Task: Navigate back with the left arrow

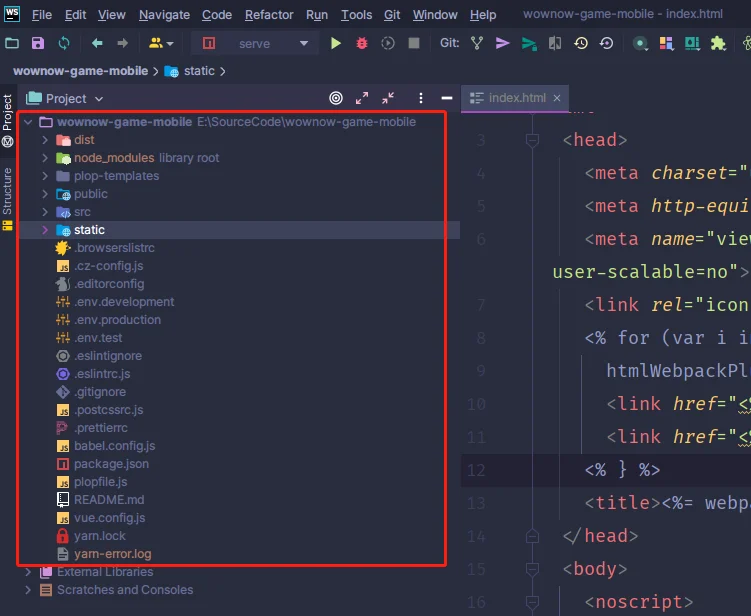Action: click(x=97, y=44)
